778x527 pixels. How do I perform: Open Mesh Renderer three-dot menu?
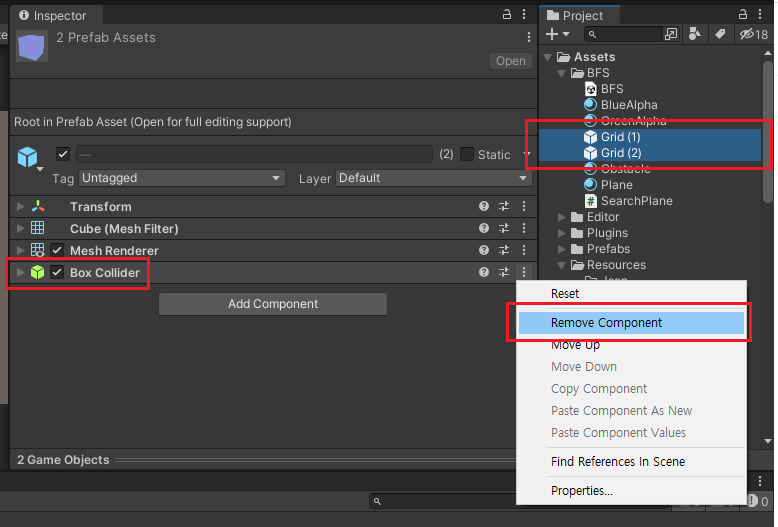524,250
